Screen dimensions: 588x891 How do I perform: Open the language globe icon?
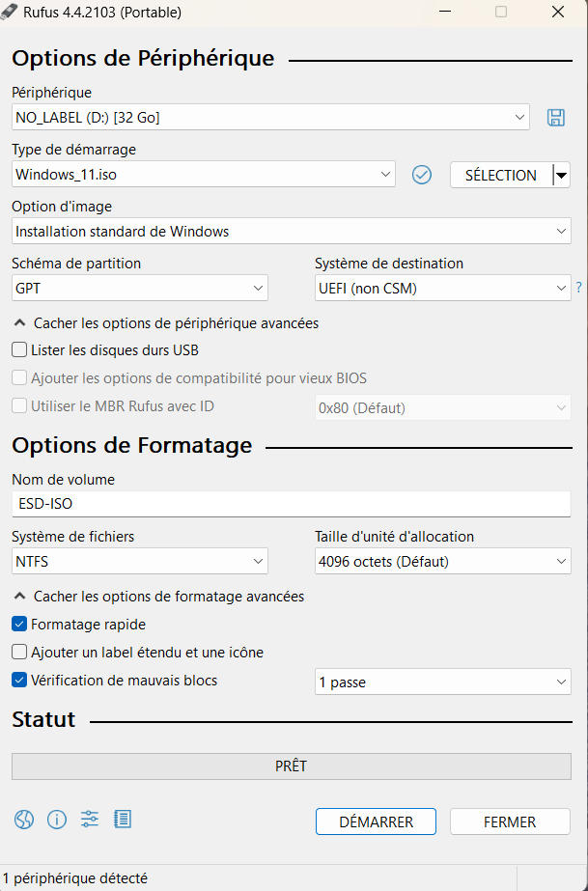[x=24, y=820]
